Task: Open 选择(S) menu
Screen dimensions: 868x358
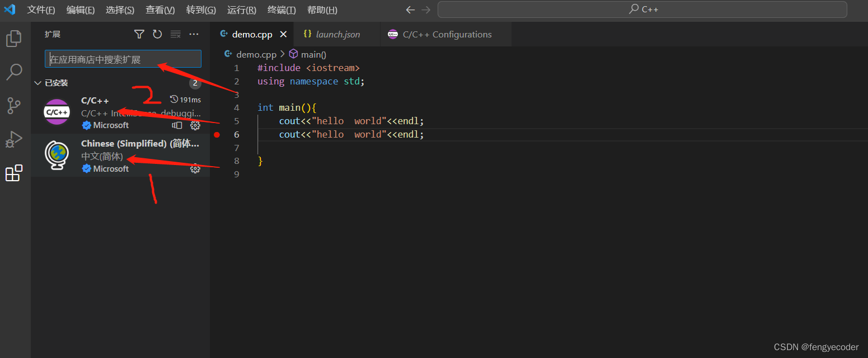Action: pyautogui.click(x=120, y=10)
